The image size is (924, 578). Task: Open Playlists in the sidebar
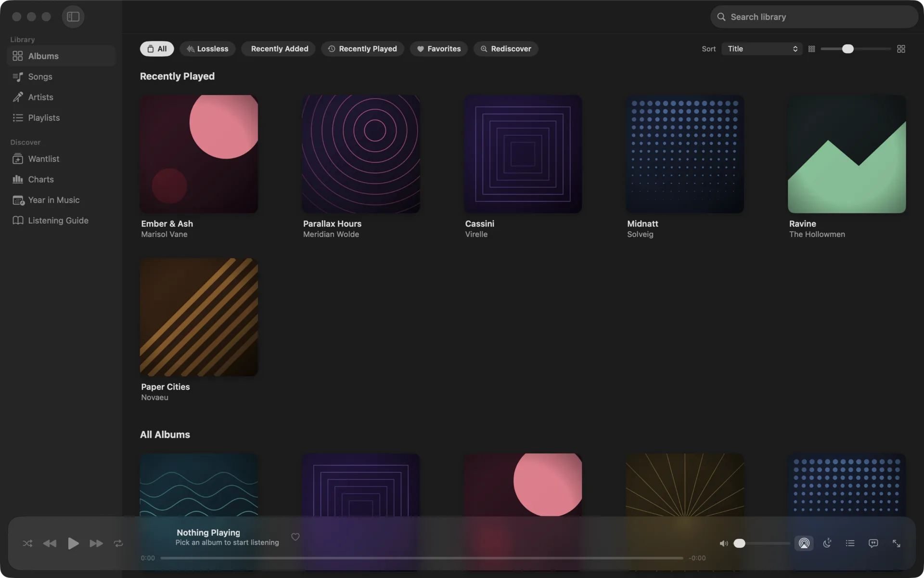pyautogui.click(x=62, y=118)
